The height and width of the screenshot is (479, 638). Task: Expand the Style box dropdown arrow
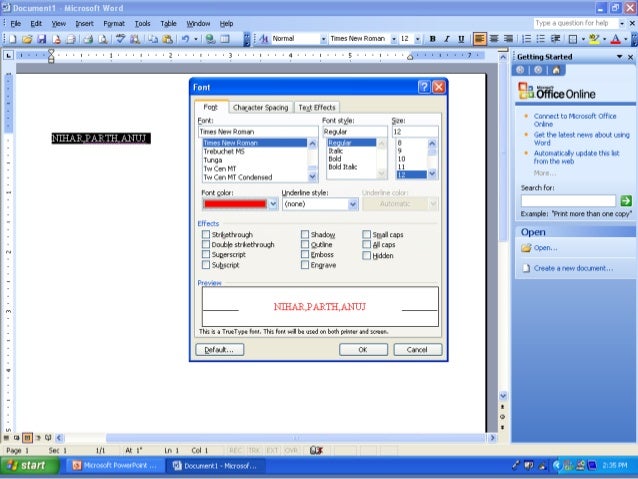click(x=323, y=39)
